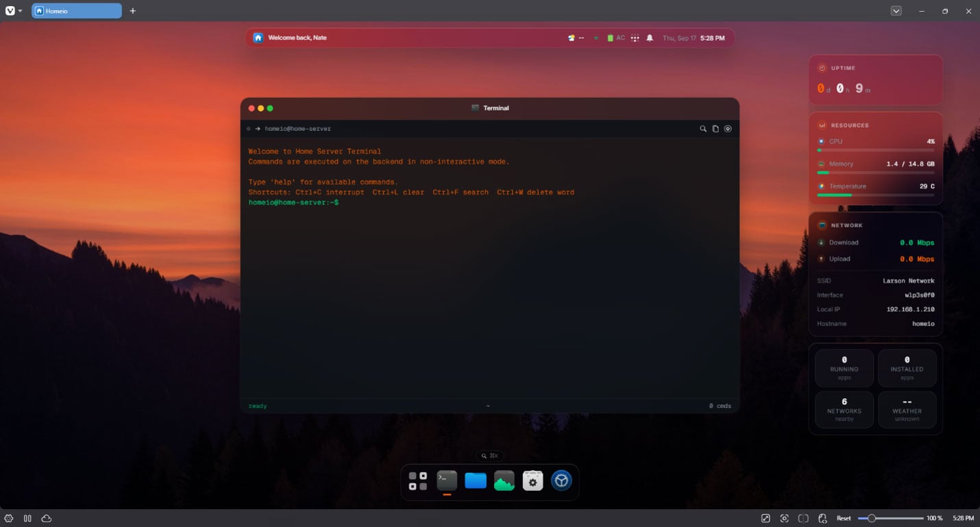The image size is (980, 527).
Task: Launch the blue gear wheel dock icon
Action: pos(562,481)
